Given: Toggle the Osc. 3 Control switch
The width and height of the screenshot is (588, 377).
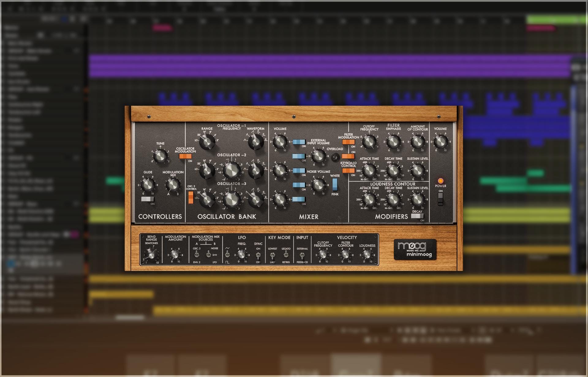Looking at the screenshot, I should click(191, 197).
